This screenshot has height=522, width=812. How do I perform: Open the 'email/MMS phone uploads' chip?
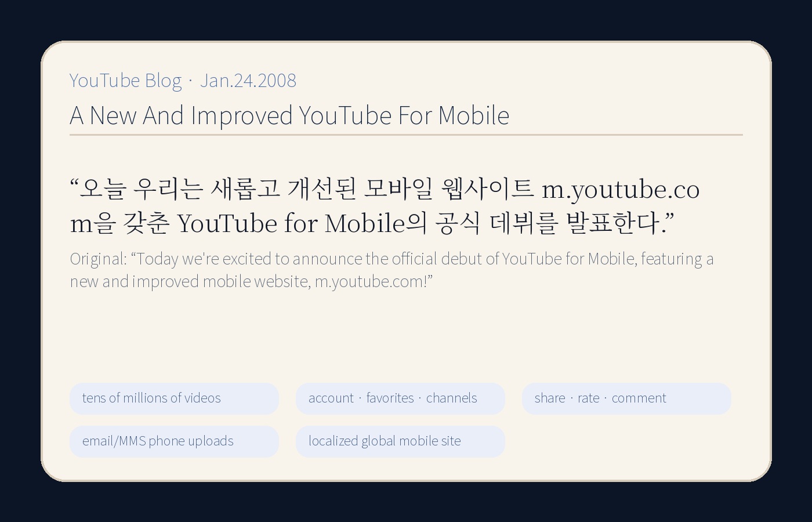(174, 441)
